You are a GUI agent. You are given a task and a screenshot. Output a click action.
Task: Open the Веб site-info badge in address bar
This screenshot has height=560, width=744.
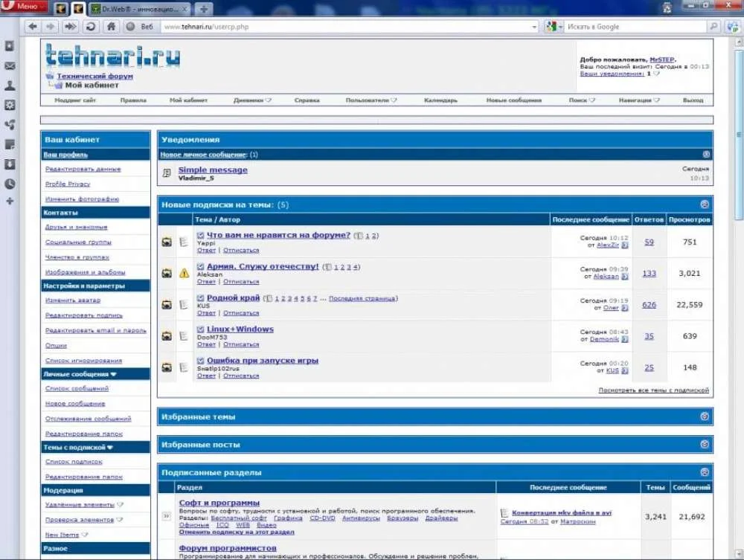(x=141, y=27)
